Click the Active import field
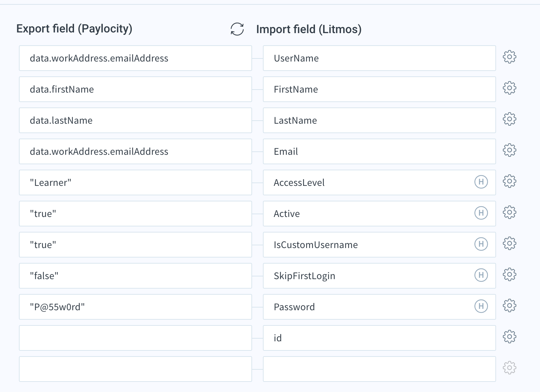Screen dimensions: 540x392 click(x=379, y=214)
